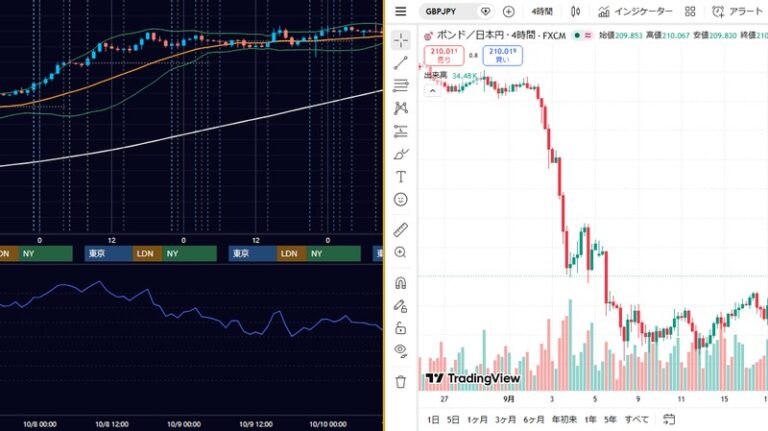Screen dimensions: 768x431
Task: Activate the zoom in tool
Action: [x=401, y=252]
